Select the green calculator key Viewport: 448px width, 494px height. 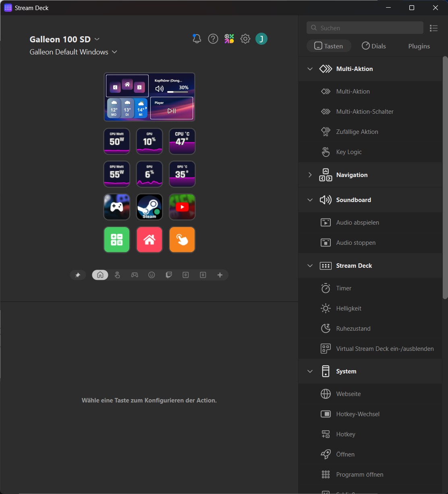click(x=117, y=240)
